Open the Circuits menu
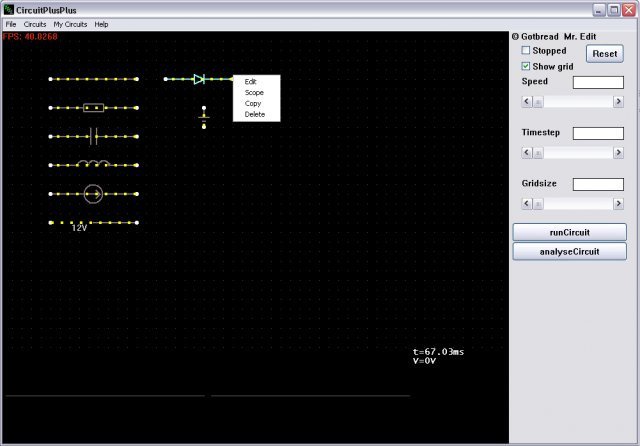 coord(35,24)
